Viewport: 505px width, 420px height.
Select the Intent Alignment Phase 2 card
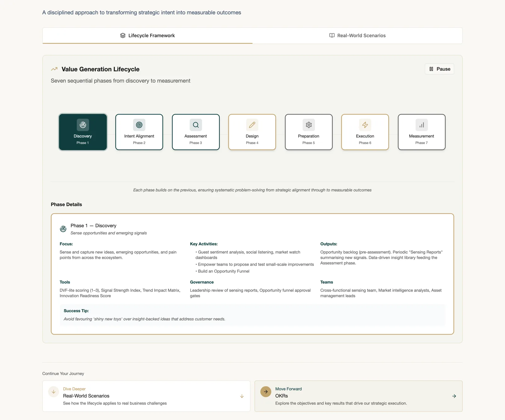click(x=139, y=132)
